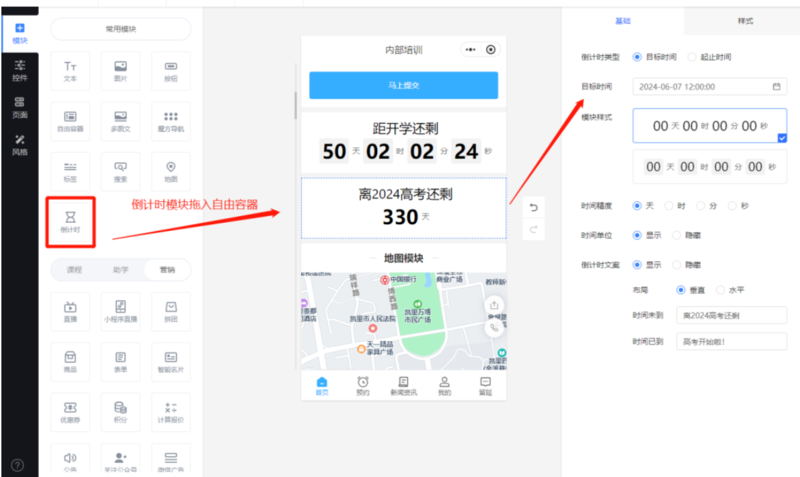This screenshot has height=477, width=800.
Task: Expand the 常用模块 common modules section
Action: [x=120, y=29]
